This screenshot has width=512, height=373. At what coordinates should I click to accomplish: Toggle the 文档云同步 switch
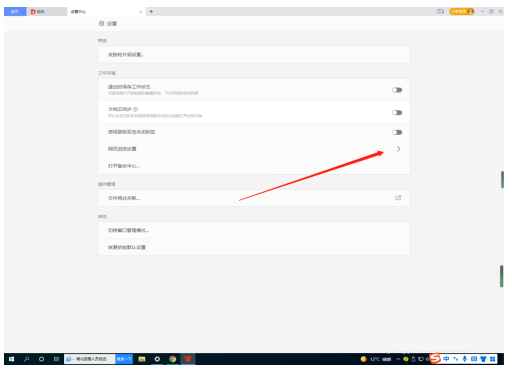[397, 113]
